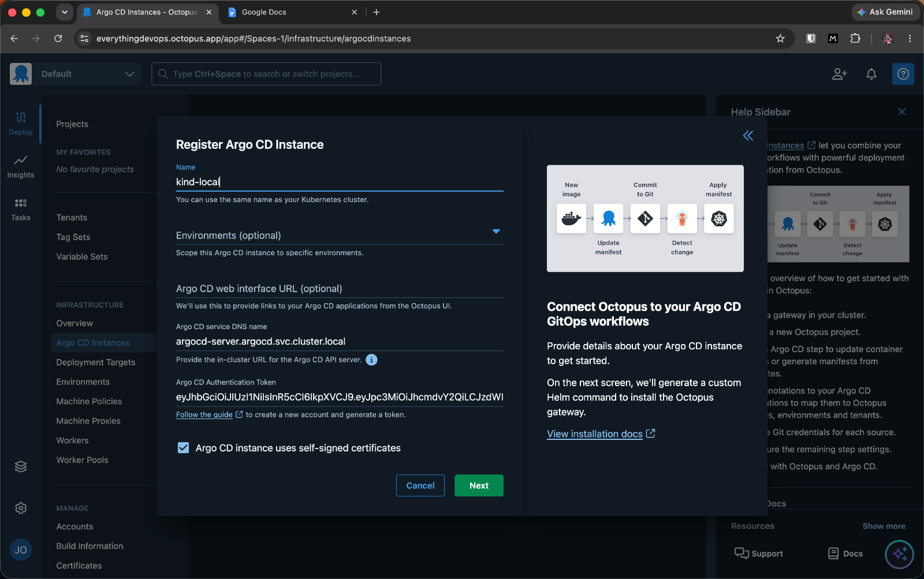Open Machine Policies
This screenshot has height=579, width=924.
pyautogui.click(x=90, y=402)
